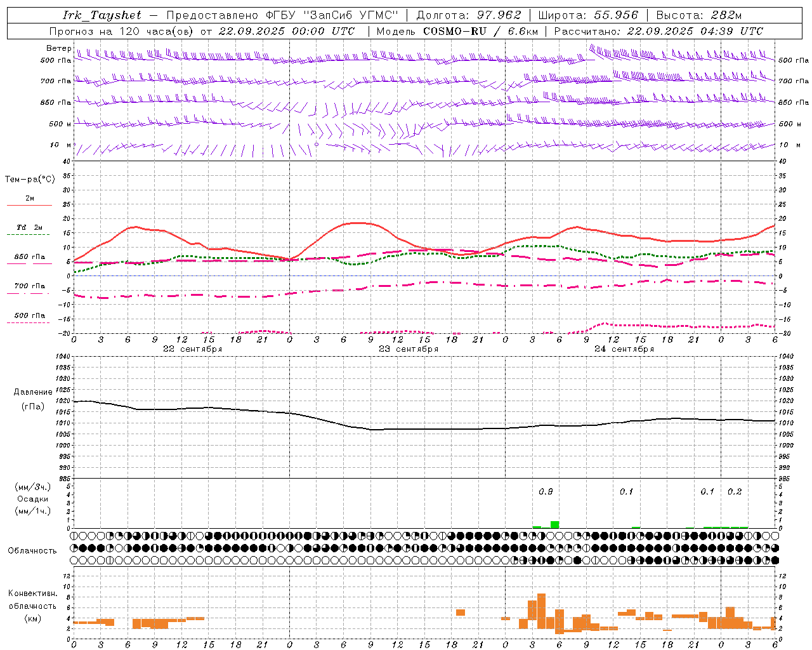The image size is (812, 650).
Task: Click the Облачность cloudiness label
Action: point(32,550)
